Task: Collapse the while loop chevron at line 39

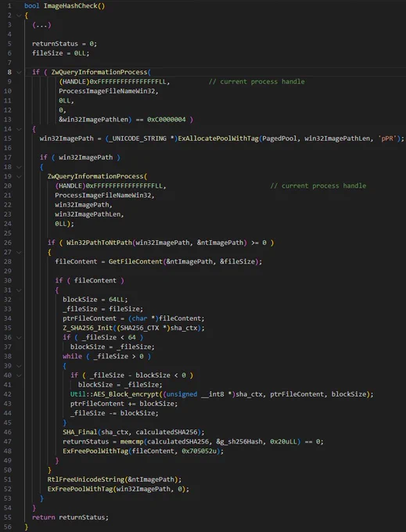Action: (x=19, y=366)
